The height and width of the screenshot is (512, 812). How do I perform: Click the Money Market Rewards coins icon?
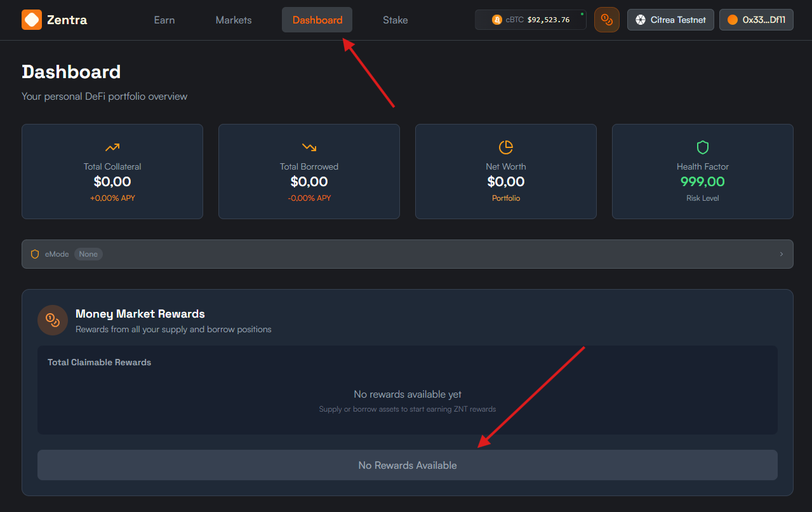[53, 320]
